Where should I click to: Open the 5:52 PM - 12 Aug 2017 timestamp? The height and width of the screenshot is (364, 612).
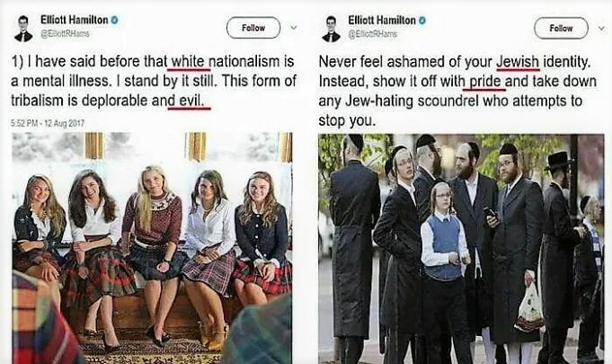(x=48, y=123)
